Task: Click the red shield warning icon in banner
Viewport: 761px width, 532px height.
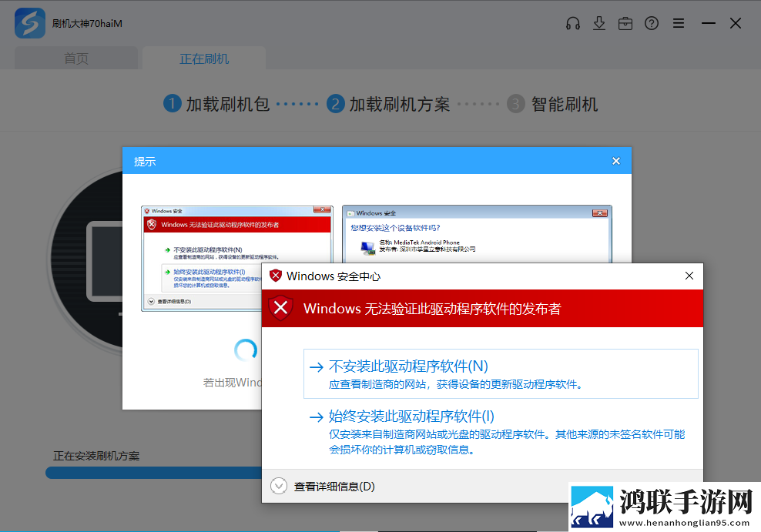Action: click(x=280, y=308)
